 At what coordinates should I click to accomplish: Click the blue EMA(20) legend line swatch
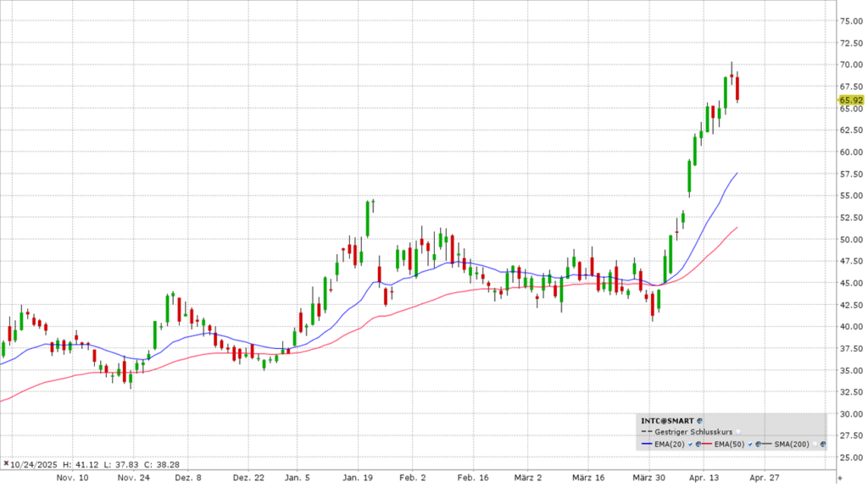click(x=647, y=444)
